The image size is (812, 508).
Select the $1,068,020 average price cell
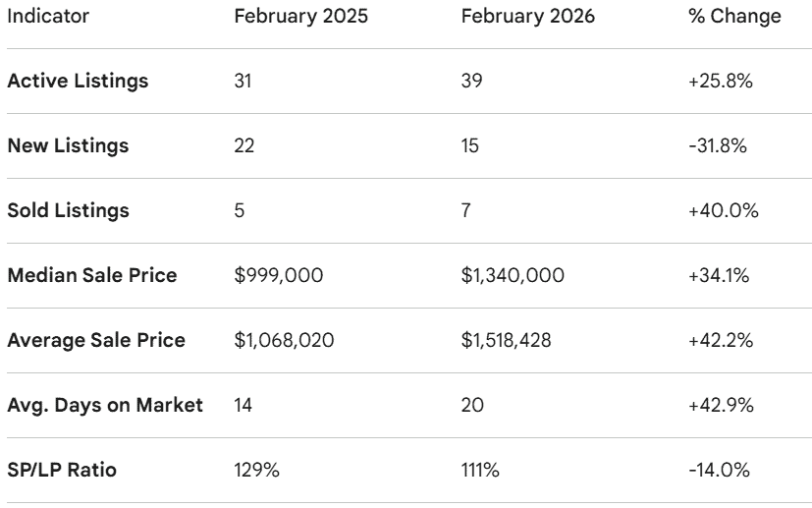point(284,340)
